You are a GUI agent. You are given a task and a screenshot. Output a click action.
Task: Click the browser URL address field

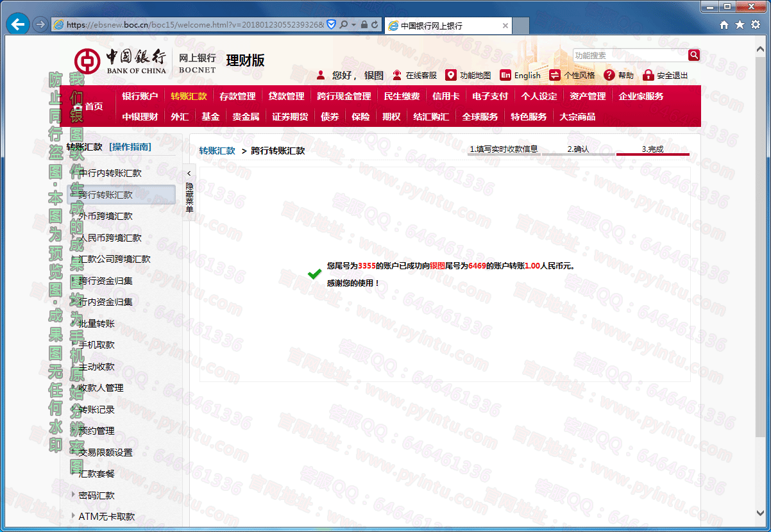[195, 24]
